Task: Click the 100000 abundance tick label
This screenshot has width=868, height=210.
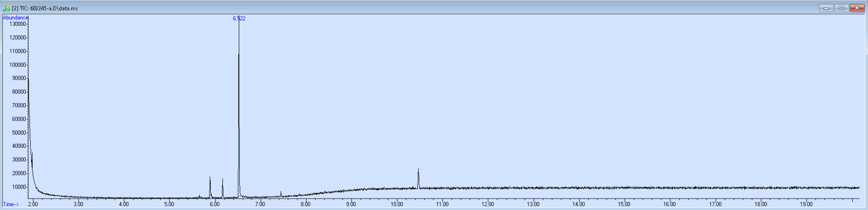Action: (x=18, y=65)
